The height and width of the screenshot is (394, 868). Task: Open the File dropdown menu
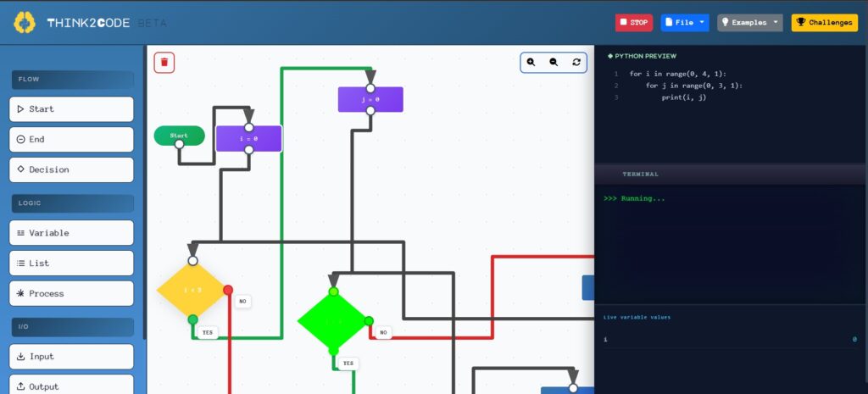tap(685, 23)
